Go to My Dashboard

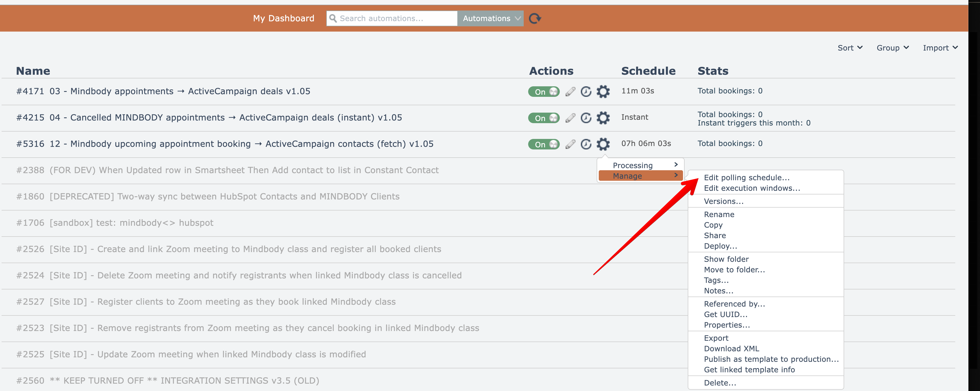[283, 18]
